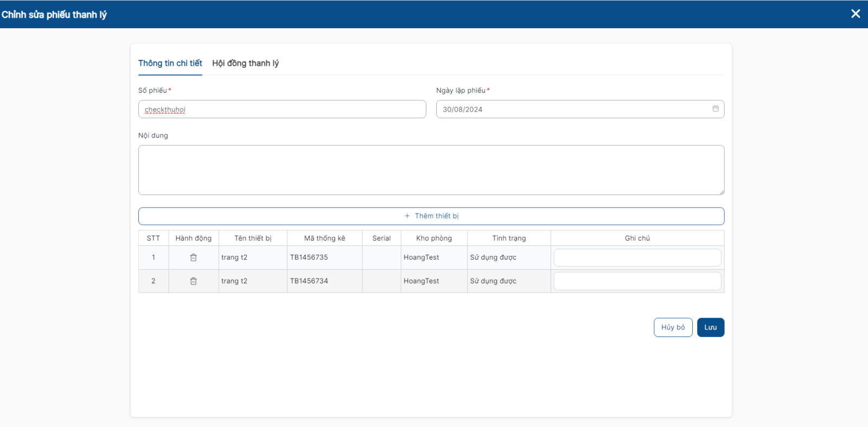
Task: Open the Ngày lập phiếu date field
Action: tap(570, 109)
